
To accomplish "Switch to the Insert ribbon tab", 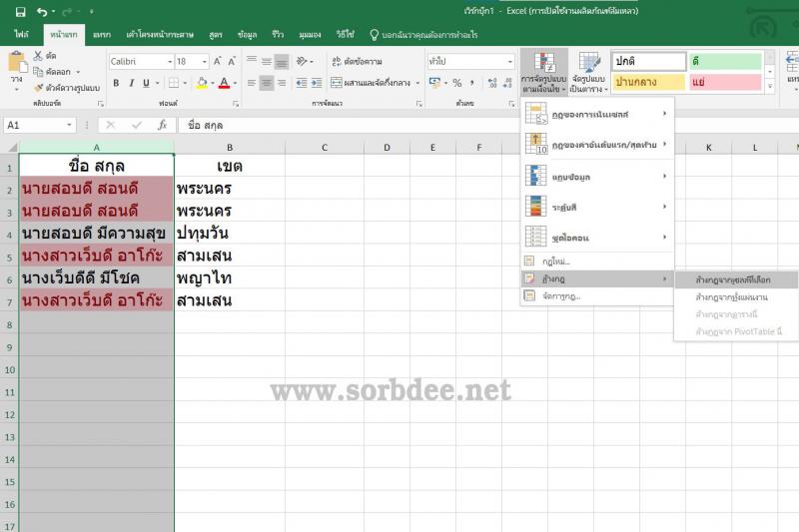I will 102,35.
